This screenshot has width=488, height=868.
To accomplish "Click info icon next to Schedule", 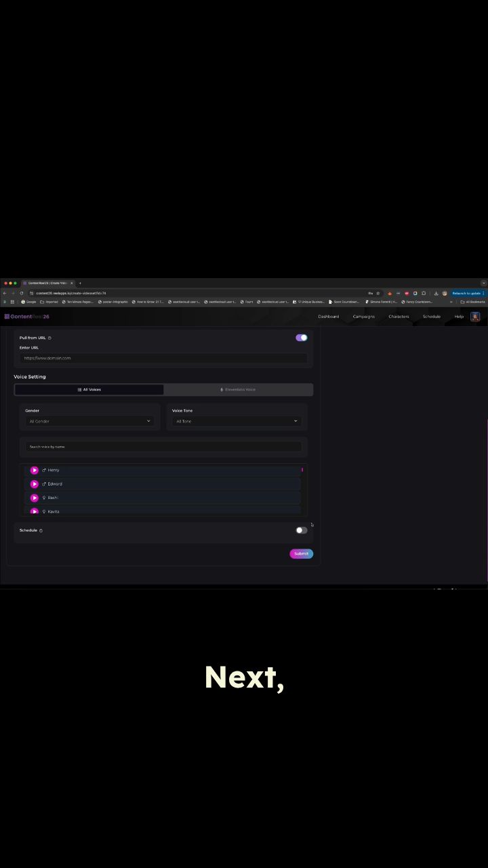I will [x=41, y=530].
